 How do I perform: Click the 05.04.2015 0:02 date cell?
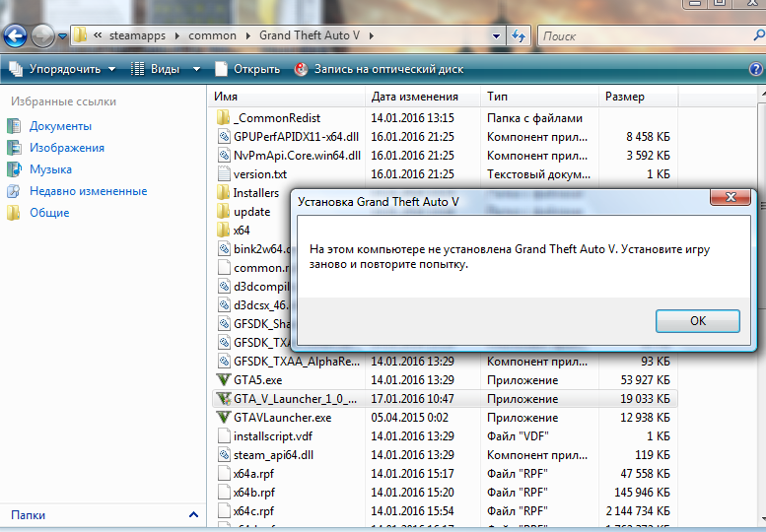tap(409, 418)
